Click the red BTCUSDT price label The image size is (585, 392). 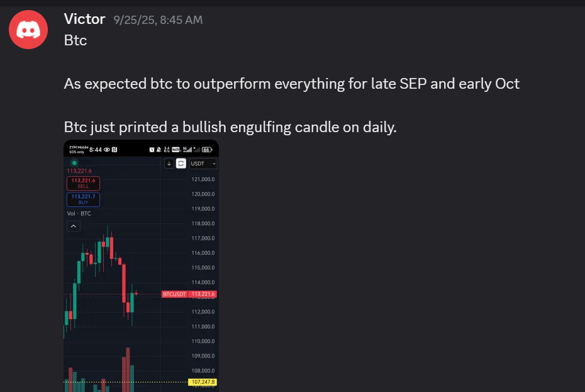189,294
